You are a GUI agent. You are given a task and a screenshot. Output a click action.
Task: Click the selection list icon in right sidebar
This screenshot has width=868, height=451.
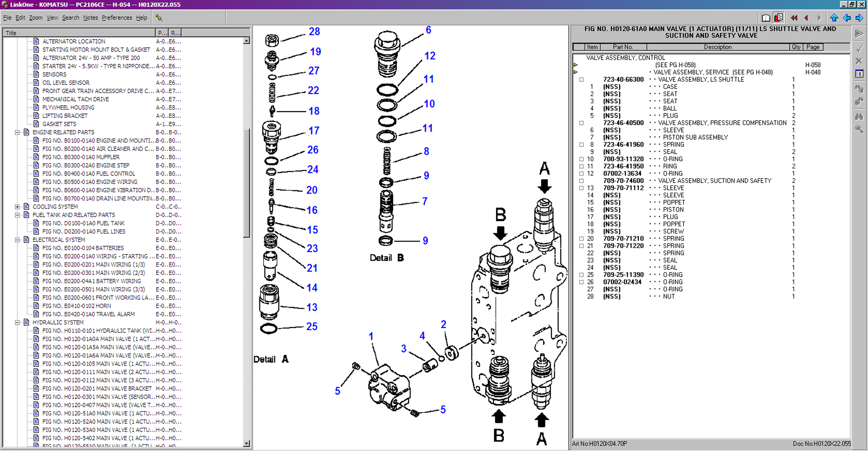coord(859,74)
